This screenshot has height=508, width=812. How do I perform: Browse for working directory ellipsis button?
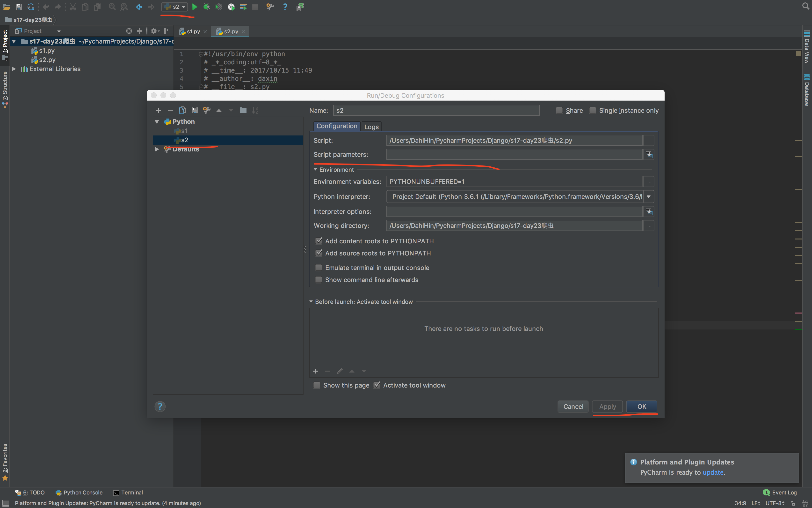pyautogui.click(x=649, y=226)
